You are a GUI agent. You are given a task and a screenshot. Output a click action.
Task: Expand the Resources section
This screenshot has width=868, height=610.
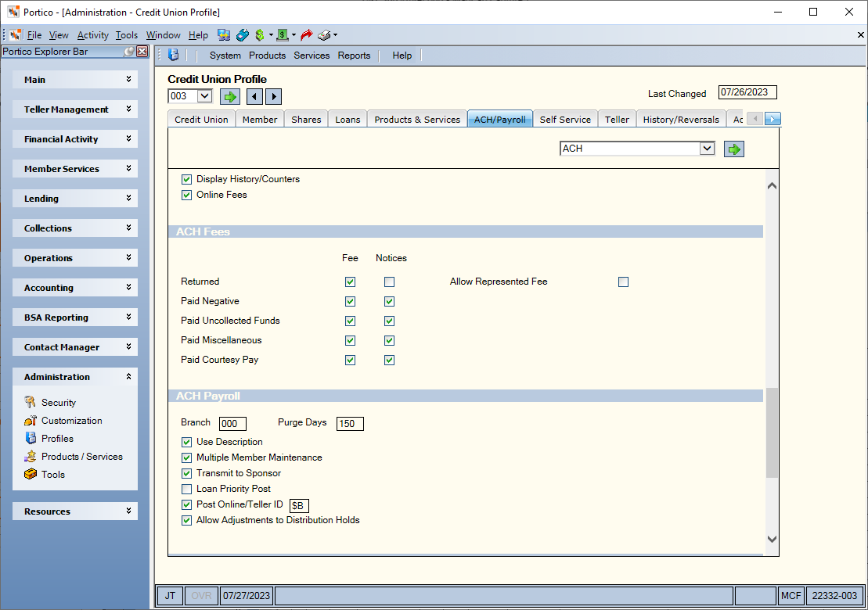(x=74, y=511)
